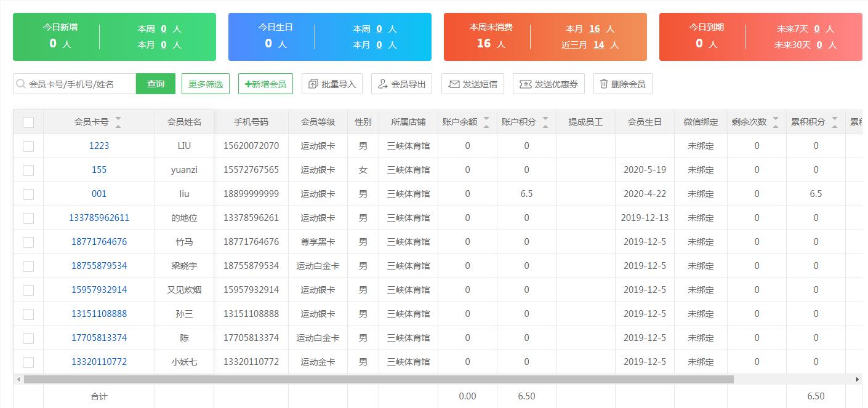Screen dimensions: 868x408
Task: Check the checkbox for member LIU
Action: [28, 146]
